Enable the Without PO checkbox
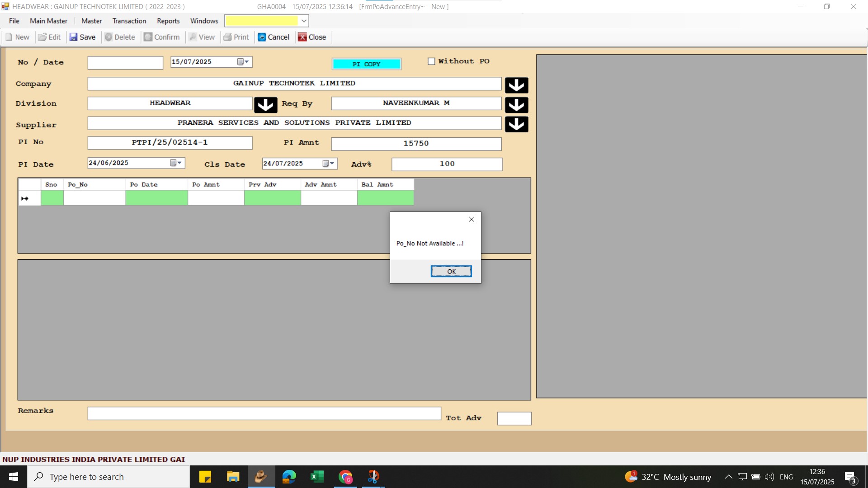The height and width of the screenshot is (488, 868). pyautogui.click(x=431, y=61)
